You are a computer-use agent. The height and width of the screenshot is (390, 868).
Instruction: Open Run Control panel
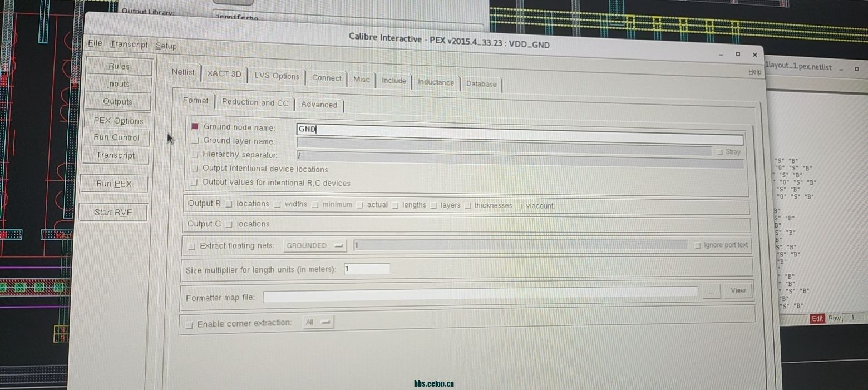click(116, 137)
